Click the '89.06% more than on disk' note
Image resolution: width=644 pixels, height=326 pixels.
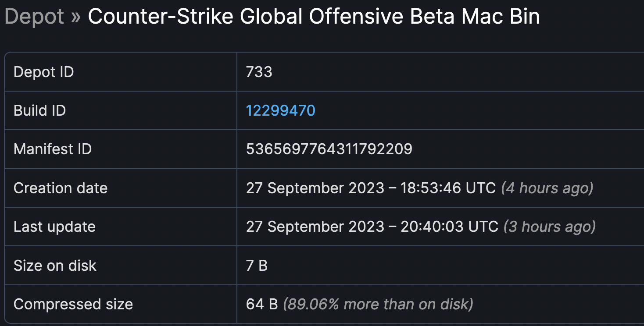click(x=378, y=304)
